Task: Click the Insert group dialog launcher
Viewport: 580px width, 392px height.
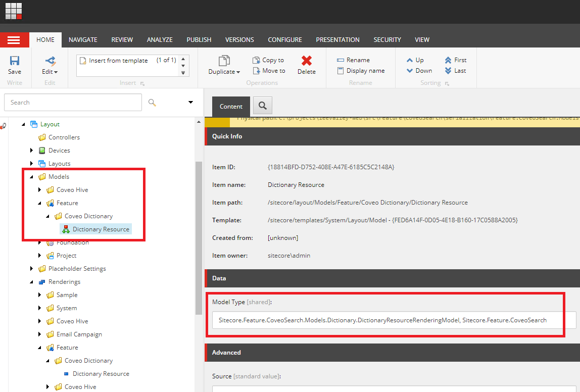Action: pyautogui.click(x=142, y=83)
